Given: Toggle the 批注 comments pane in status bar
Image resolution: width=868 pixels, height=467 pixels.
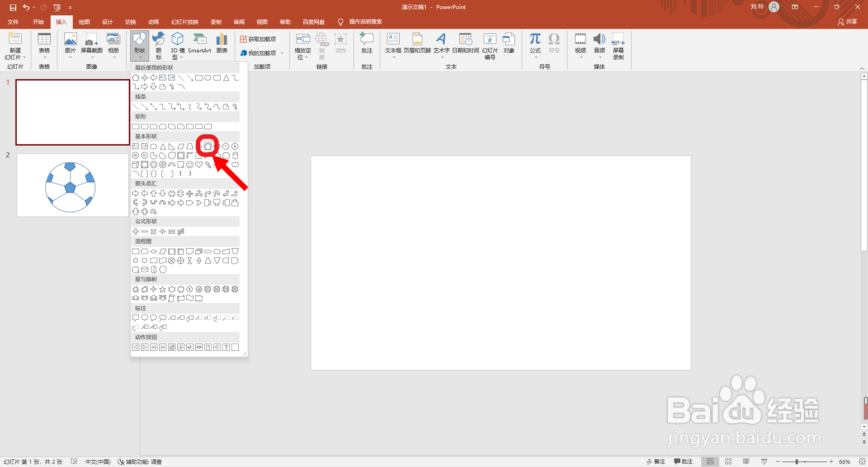Looking at the screenshot, I should pyautogui.click(x=683, y=462).
